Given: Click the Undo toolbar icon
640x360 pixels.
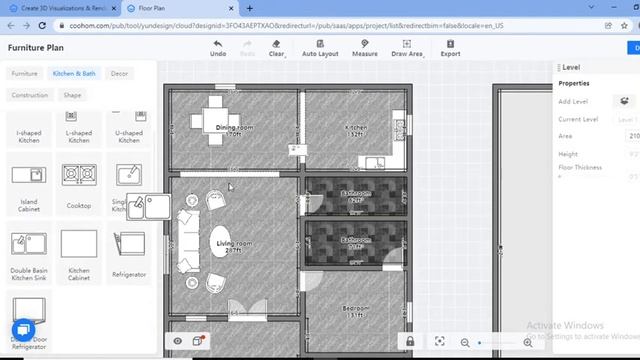Looking at the screenshot, I should coord(218,48).
